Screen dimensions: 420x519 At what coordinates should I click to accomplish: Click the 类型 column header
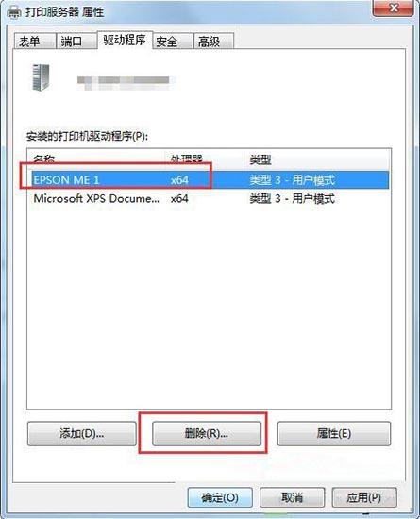pyautogui.click(x=318, y=160)
